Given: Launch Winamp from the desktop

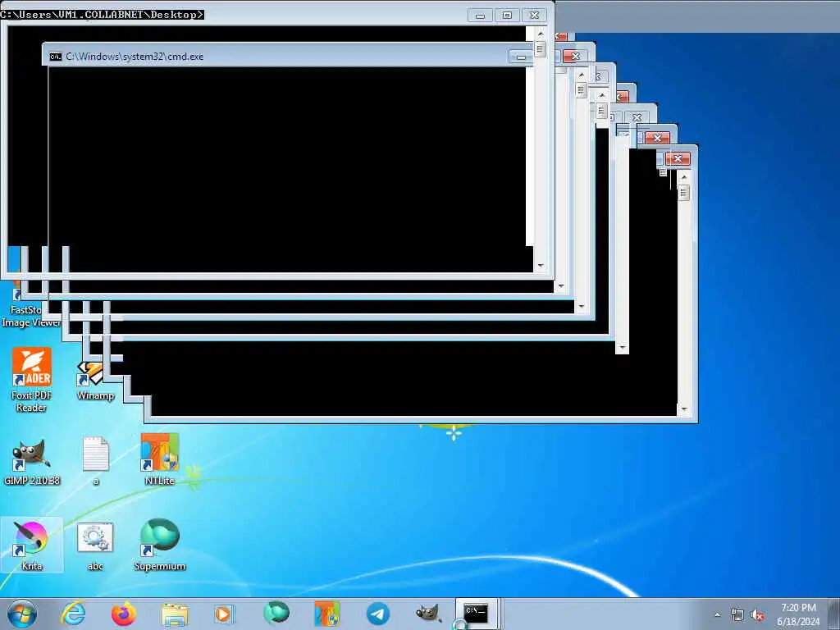Looking at the screenshot, I should (95, 381).
